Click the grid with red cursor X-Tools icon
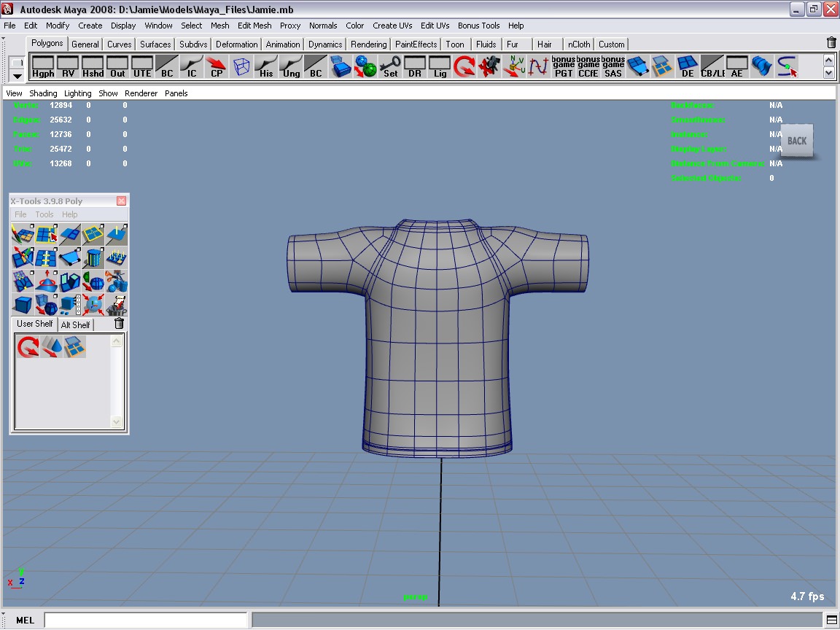 click(46, 235)
